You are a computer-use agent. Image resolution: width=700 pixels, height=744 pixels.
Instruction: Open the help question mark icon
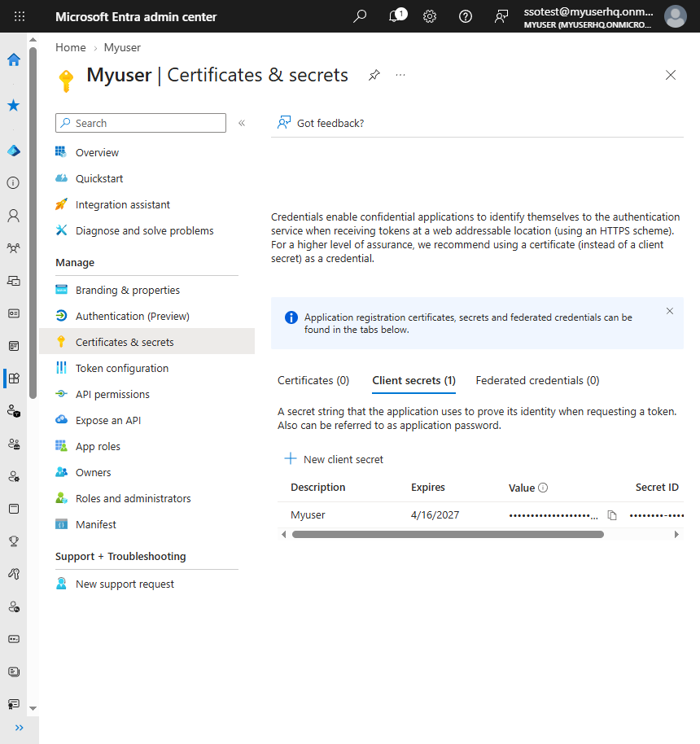pyautogui.click(x=466, y=16)
